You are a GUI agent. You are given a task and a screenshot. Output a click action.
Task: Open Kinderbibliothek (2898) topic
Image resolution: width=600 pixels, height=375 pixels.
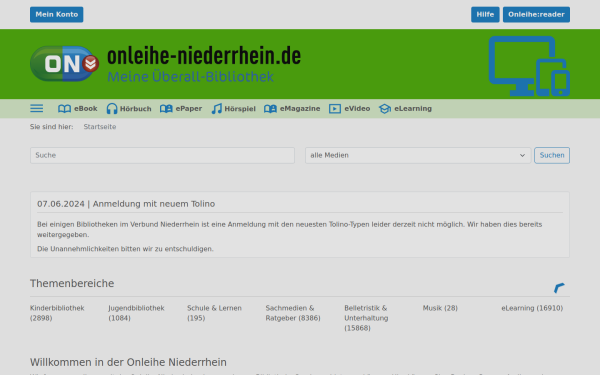coord(57,313)
